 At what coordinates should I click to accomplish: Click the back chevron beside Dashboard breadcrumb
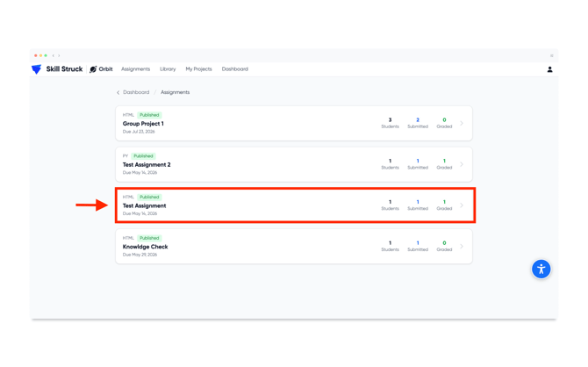coord(118,92)
